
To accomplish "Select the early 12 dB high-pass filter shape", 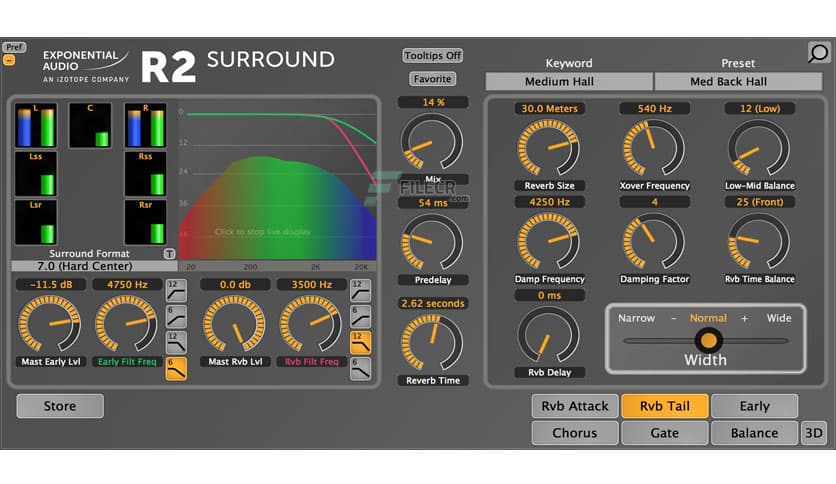I will point(176,291).
